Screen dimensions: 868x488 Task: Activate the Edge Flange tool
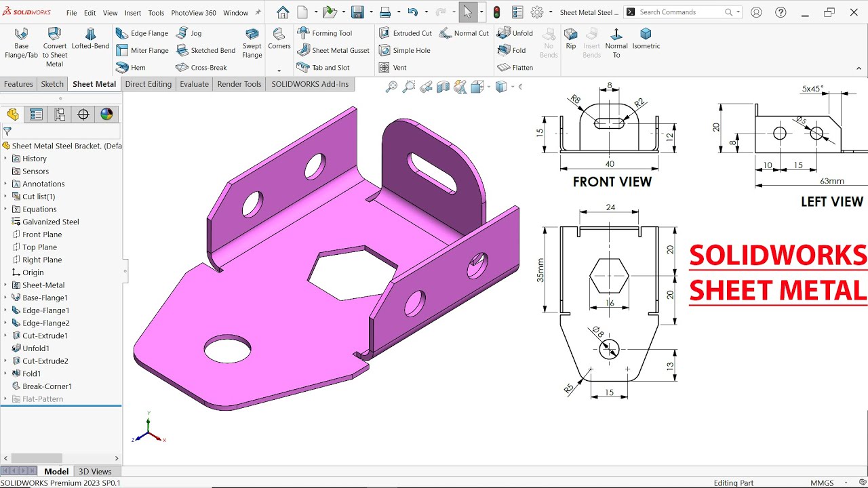coord(142,33)
